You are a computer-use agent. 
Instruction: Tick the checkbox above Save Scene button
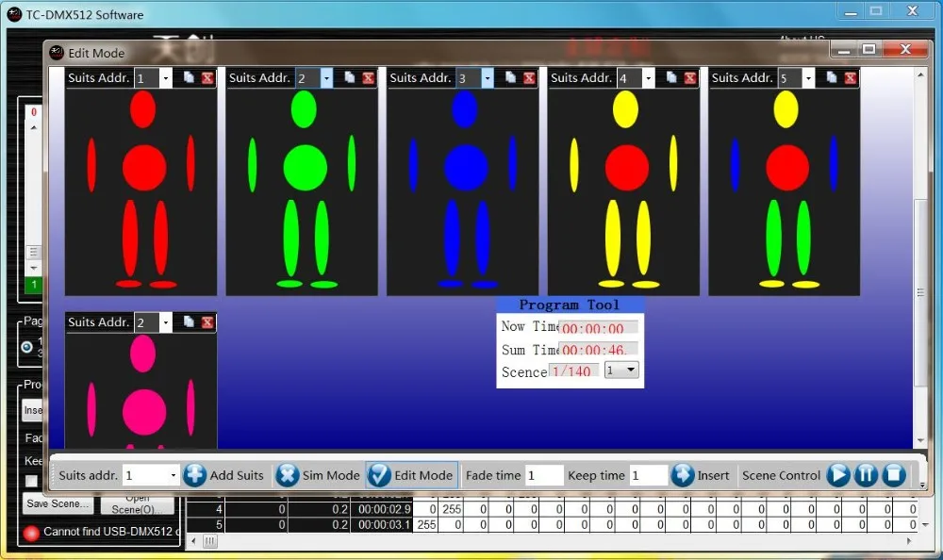point(31,482)
